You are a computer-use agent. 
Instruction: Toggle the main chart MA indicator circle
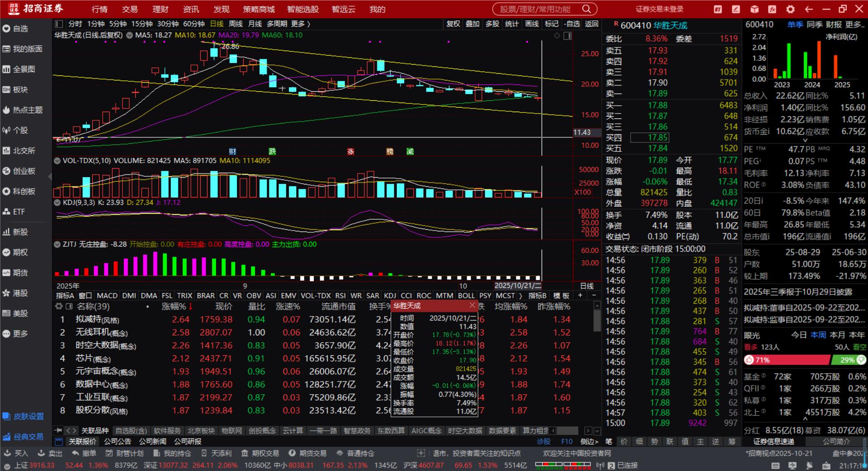[130, 35]
